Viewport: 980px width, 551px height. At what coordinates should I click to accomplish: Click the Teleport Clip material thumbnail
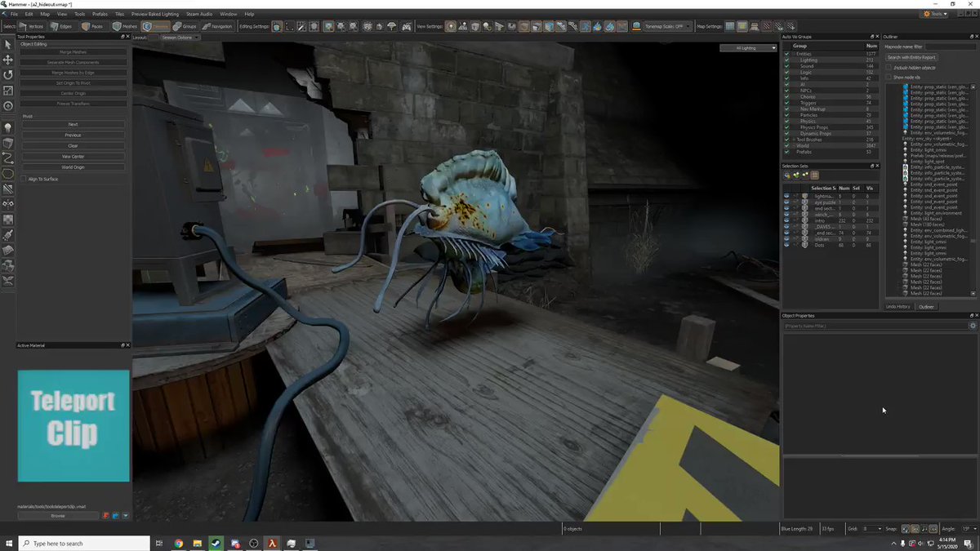tap(73, 426)
